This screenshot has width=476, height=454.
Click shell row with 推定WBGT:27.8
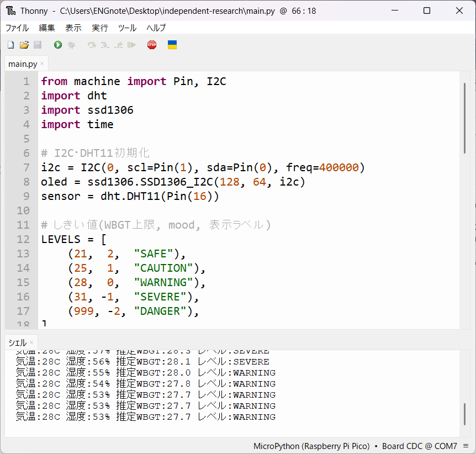(x=145, y=384)
